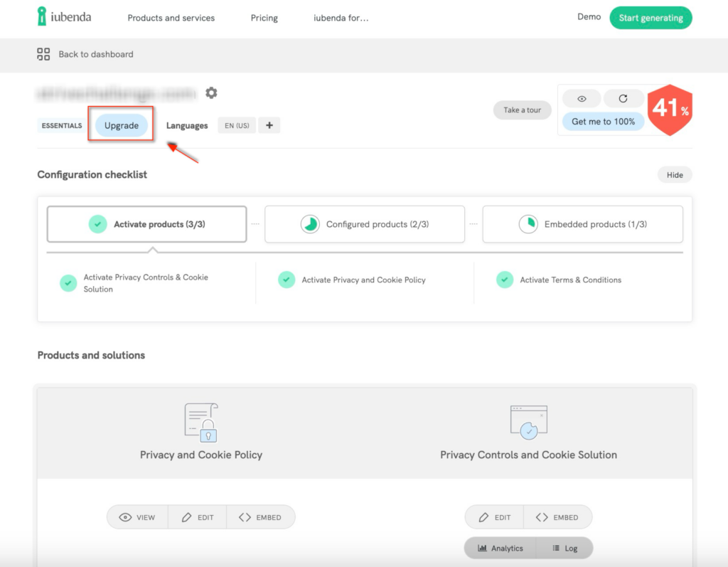Image resolution: width=728 pixels, height=567 pixels.
Task: Click the 41% compliance shield badge
Action: coord(670,110)
